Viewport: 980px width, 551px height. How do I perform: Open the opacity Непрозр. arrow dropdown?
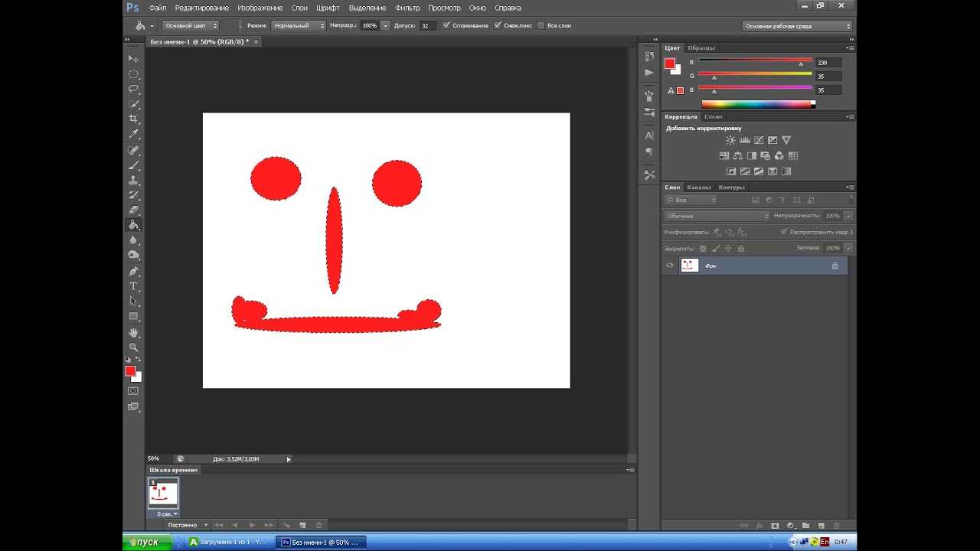click(385, 25)
